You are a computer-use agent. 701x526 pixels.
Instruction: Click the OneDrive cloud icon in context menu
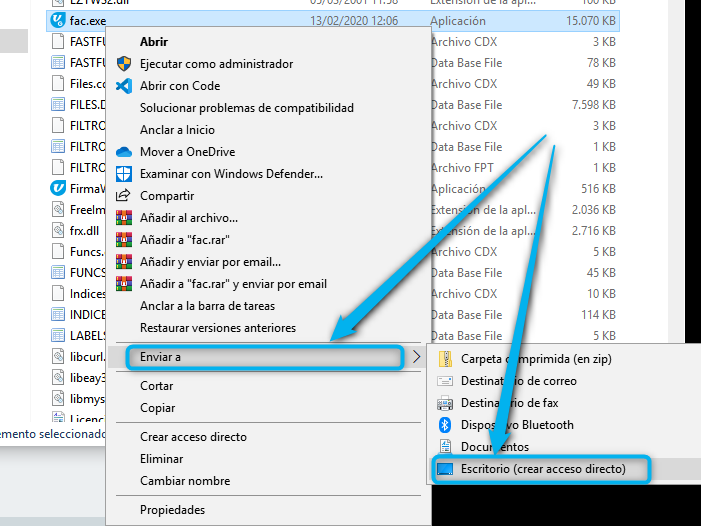124,152
